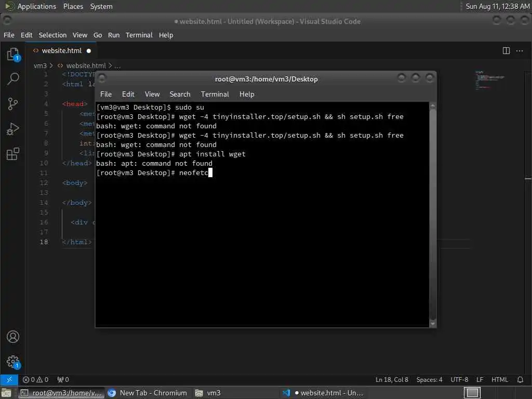This screenshot has width=532, height=399.
Task: Open the System menu in top panel
Action: pyautogui.click(x=101, y=6)
